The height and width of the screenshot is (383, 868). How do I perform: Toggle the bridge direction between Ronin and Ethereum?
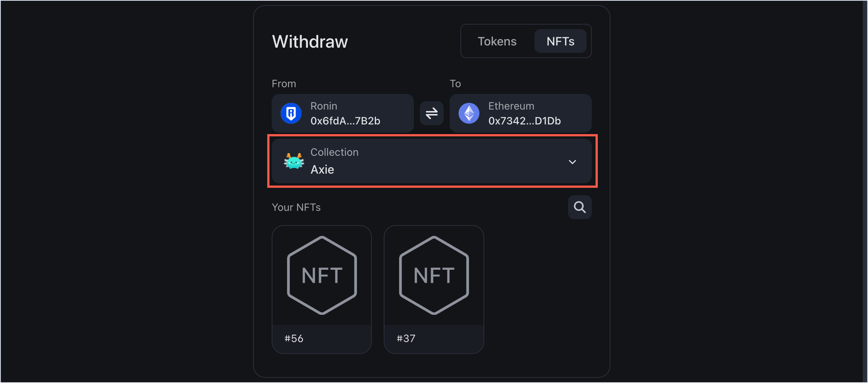click(x=431, y=113)
